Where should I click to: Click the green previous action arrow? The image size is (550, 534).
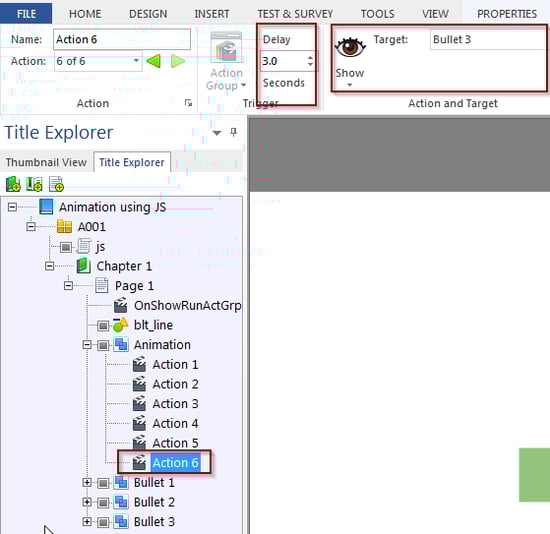(154, 61)
